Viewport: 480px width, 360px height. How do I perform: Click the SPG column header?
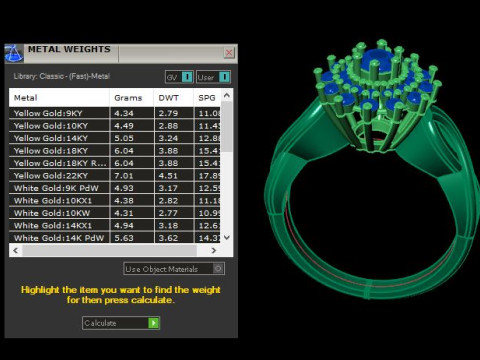[207, 98]
